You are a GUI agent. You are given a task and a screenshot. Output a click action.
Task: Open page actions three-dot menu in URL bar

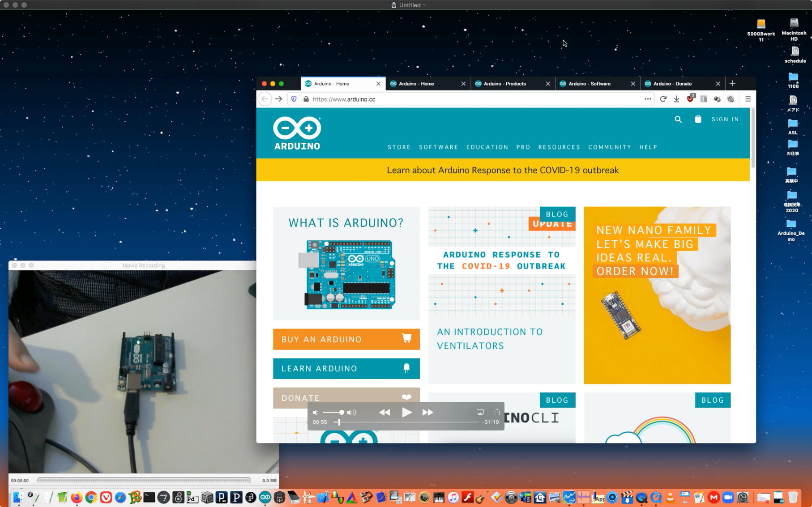pyautogui.click(x=648, y=99)
